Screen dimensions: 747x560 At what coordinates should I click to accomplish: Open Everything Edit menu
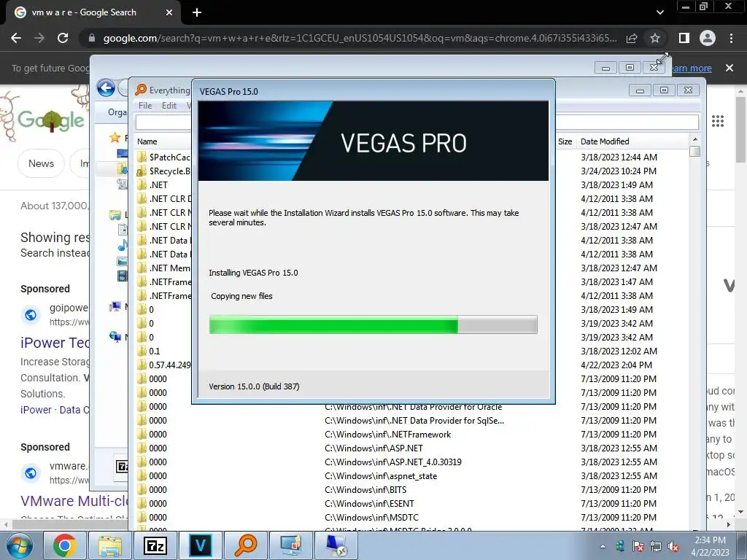[x=169, y=106]
